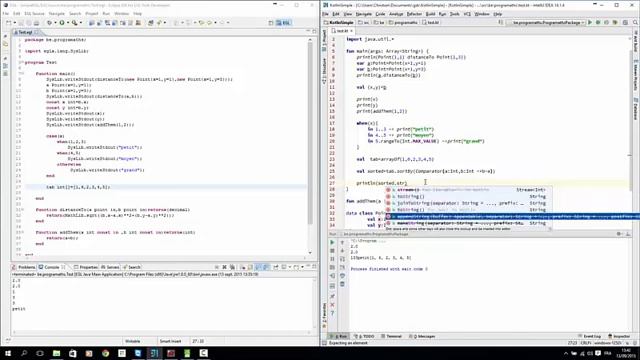
Task: Toggle IntelliJ's tool window quick-access button in status bar
Action: (324, 343)
